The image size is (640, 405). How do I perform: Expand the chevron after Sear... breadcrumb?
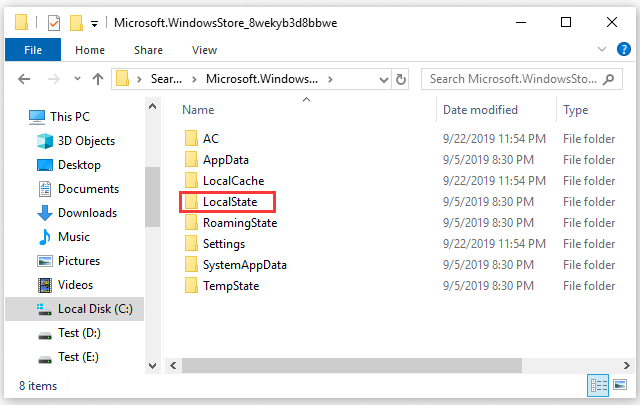pos(194,79)
